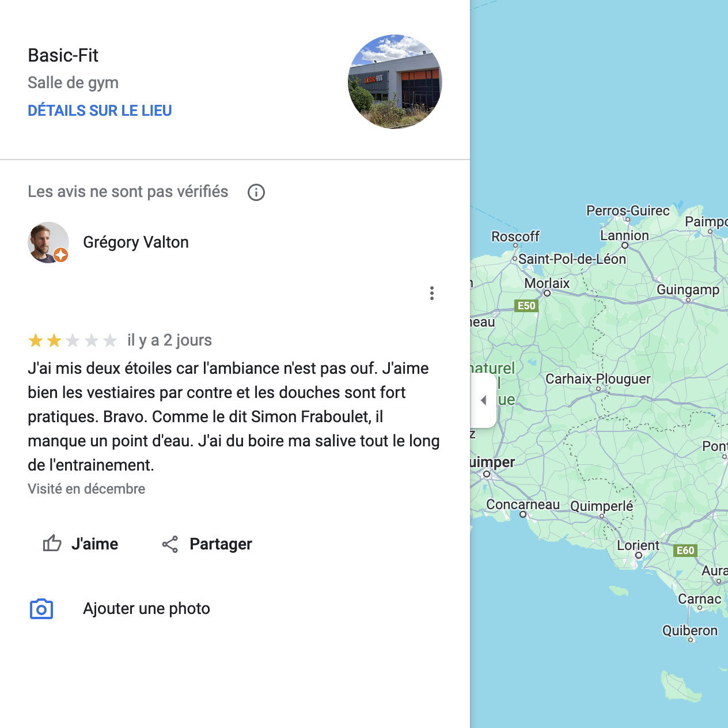Select Lorient city marker on map

639,555
